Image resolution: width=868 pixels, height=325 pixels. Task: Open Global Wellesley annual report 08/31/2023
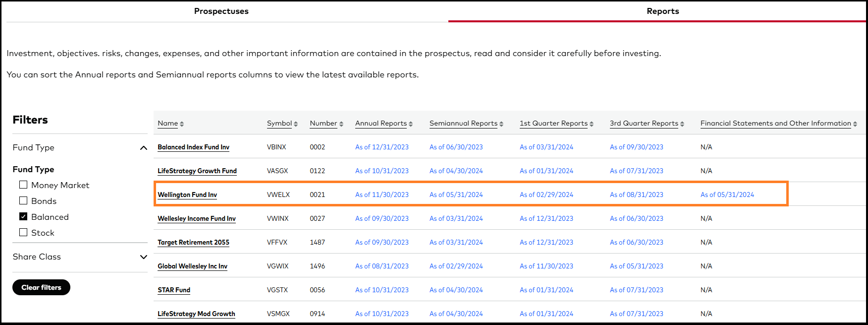[382, 266]
